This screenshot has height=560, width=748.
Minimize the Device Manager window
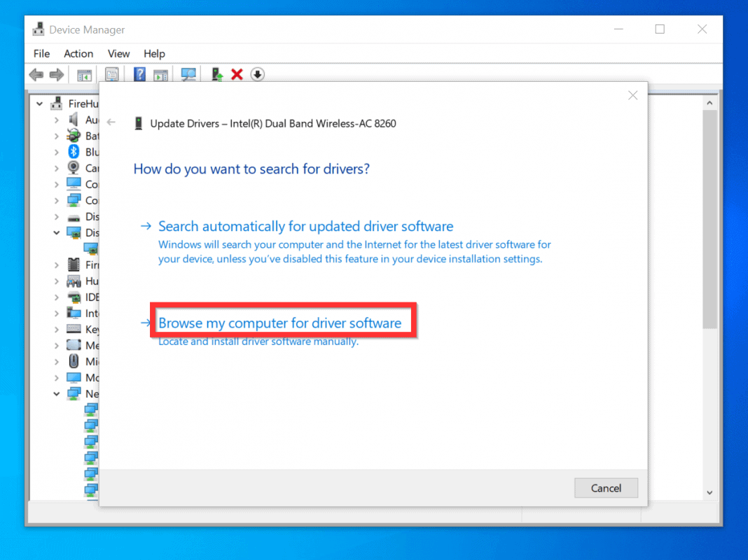[x=618, y=29]
